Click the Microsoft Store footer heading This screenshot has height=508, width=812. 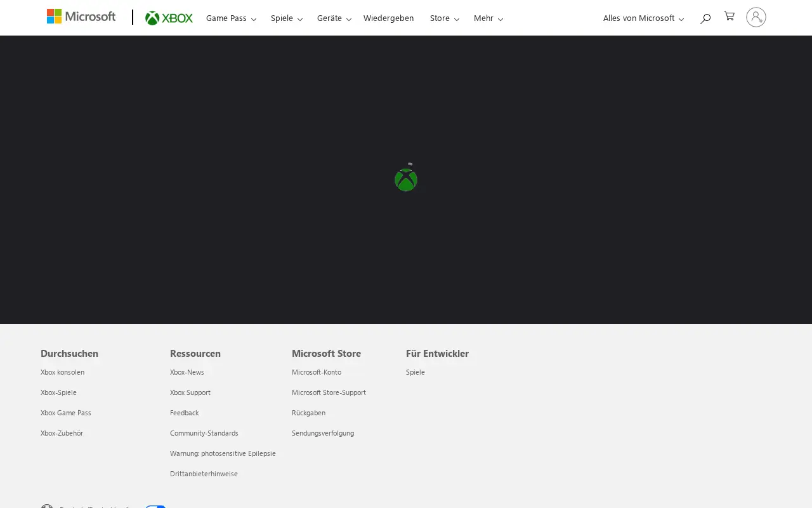click(326, 353)
